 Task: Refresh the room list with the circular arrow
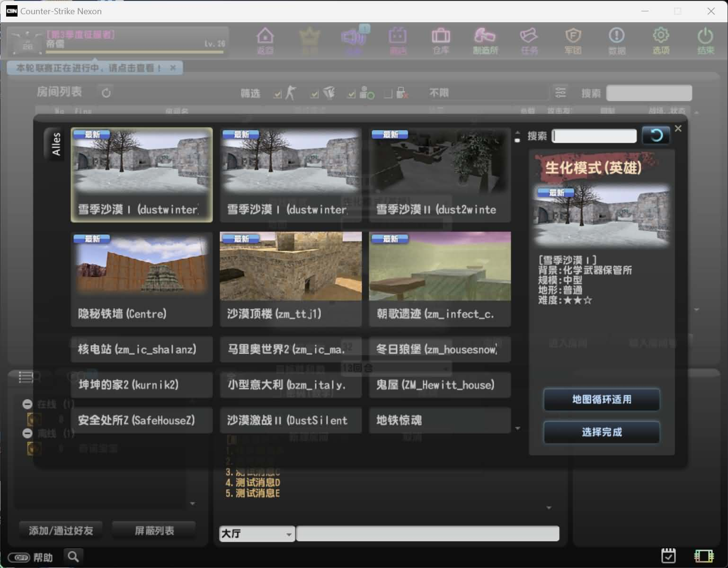[x=106, y=92]
